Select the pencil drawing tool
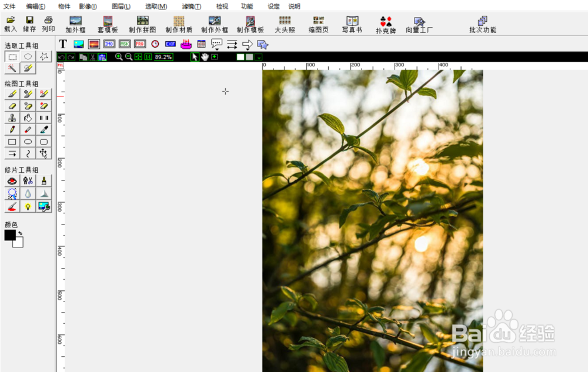 coord(12,130)
